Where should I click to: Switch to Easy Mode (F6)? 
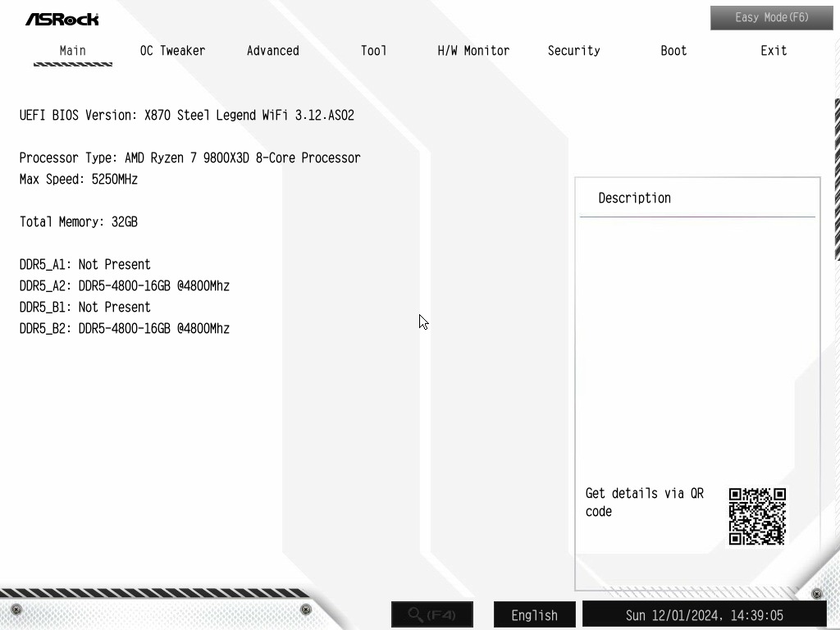point(771,18)
